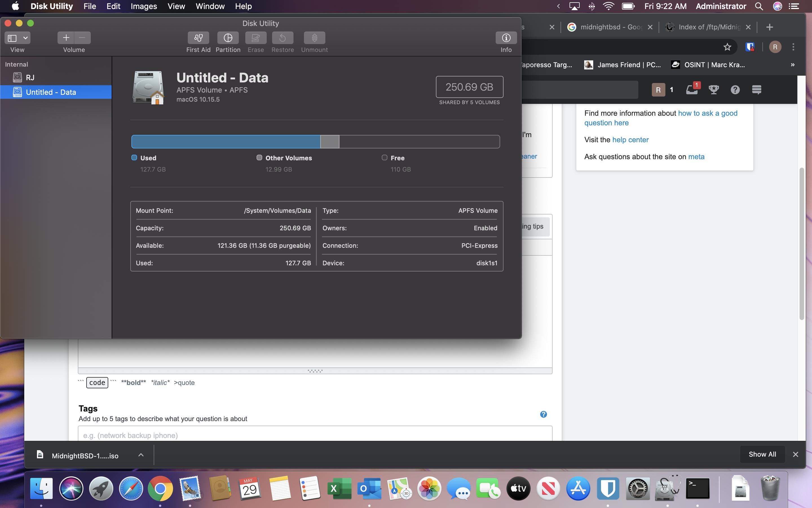Open Chrome profile avatar R
The width and height of the screenshot is (812, 508).
click(775, 47)
